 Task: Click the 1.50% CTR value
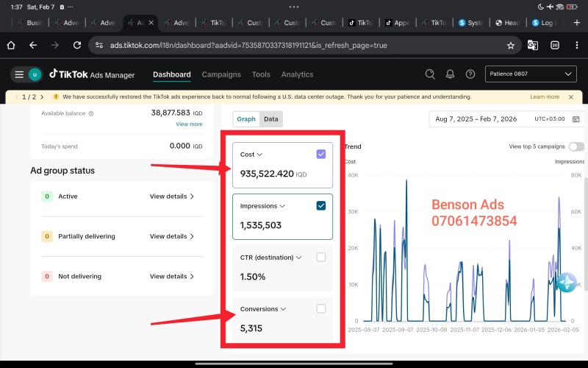(252, 277)
